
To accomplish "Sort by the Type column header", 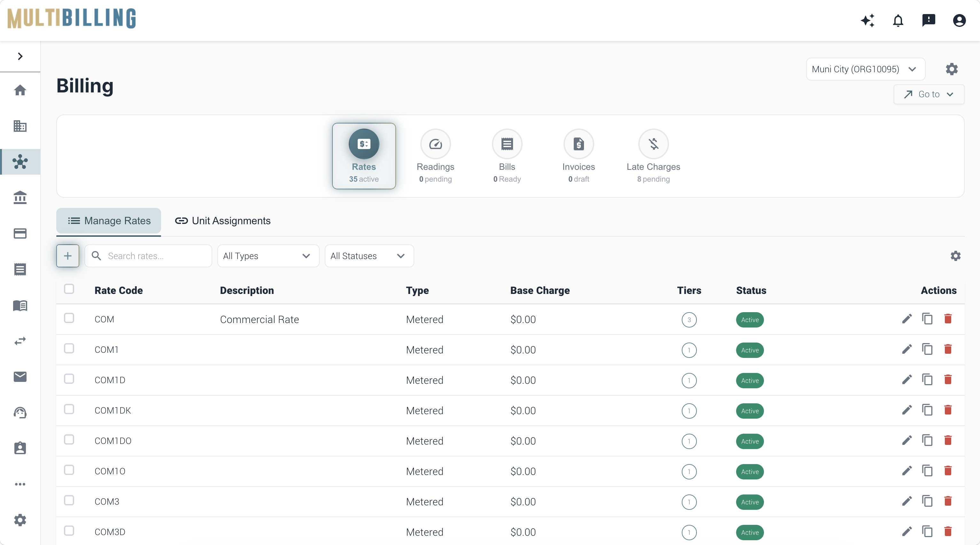I will coord(417,291).
